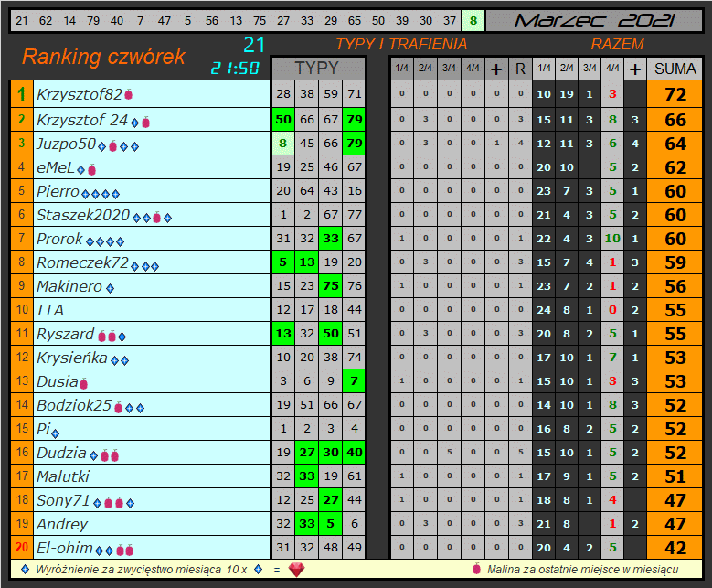
Task: Click the green pick 75 in Makinero's row
Action: [331, 286]
